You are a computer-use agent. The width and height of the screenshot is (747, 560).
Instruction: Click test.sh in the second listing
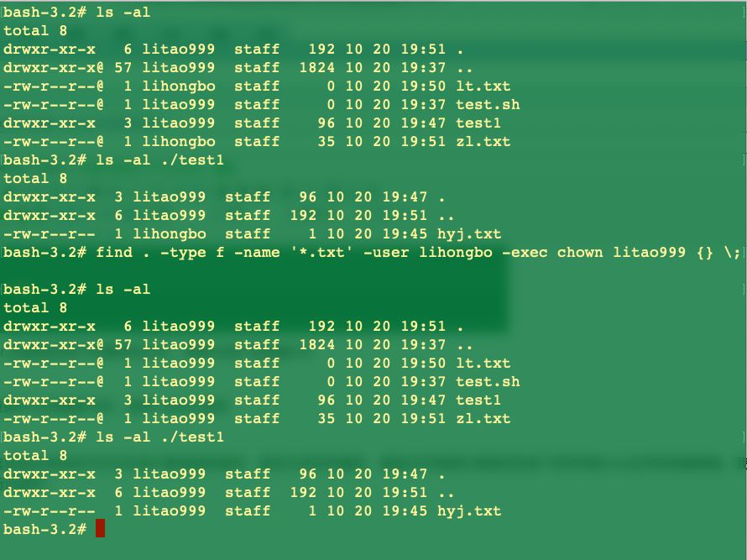coord(488,381)
